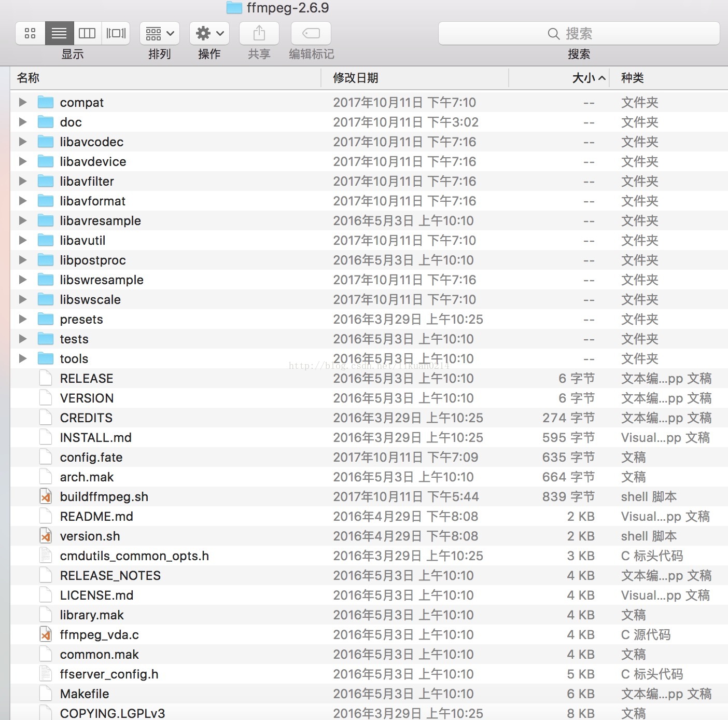Image resolution: width=728 pixels, height=720 pixels.
Task: Open the arrange (排列) dropdown
Action: (x=160, y=34)
